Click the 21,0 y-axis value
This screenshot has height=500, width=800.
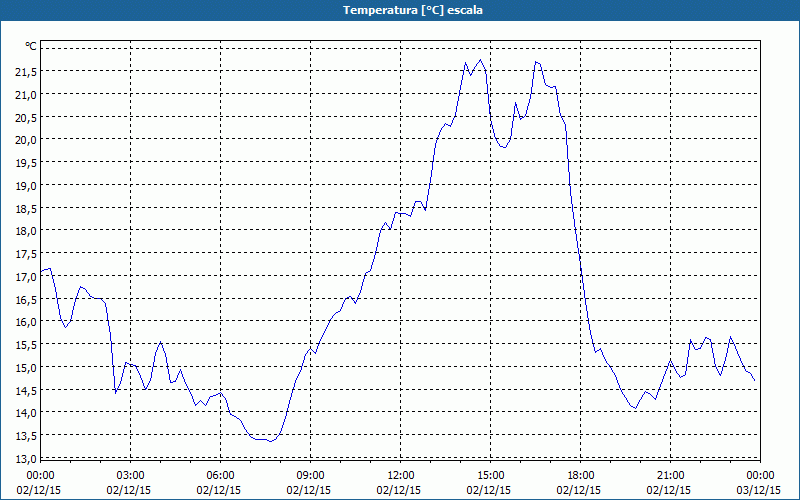point(26,95)
